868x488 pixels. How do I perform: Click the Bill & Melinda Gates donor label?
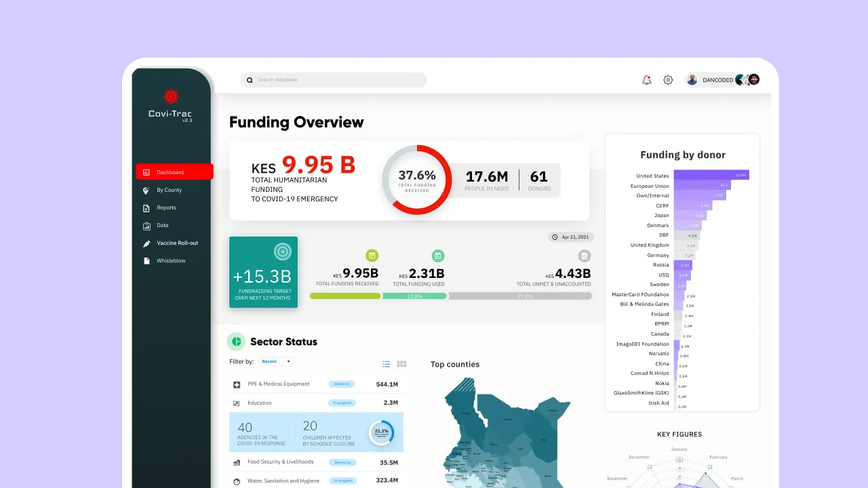pyautogui.click(x=644, y=304)
